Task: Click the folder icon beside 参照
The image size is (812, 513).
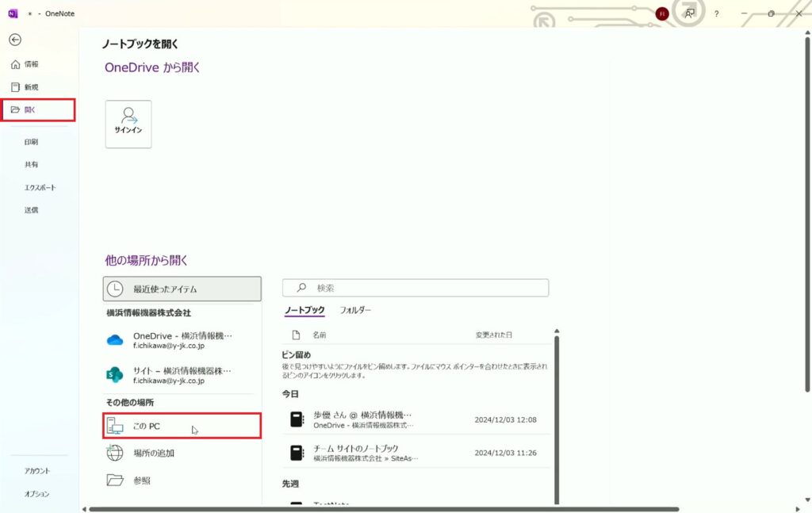Action: (x=115, y=480)
